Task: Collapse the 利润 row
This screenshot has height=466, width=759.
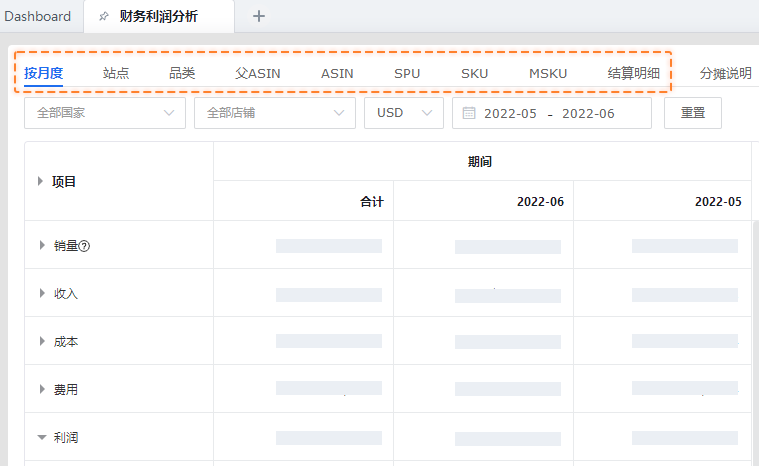Action: (42, 437)
